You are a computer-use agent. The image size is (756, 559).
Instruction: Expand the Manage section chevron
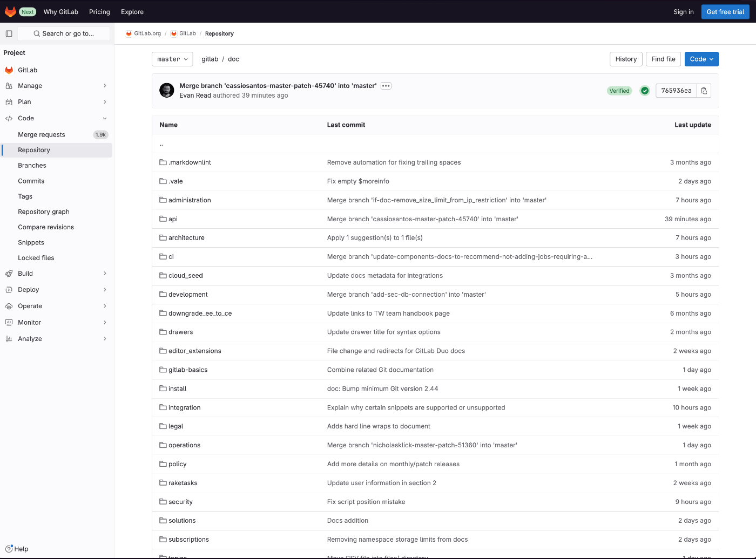105,86
